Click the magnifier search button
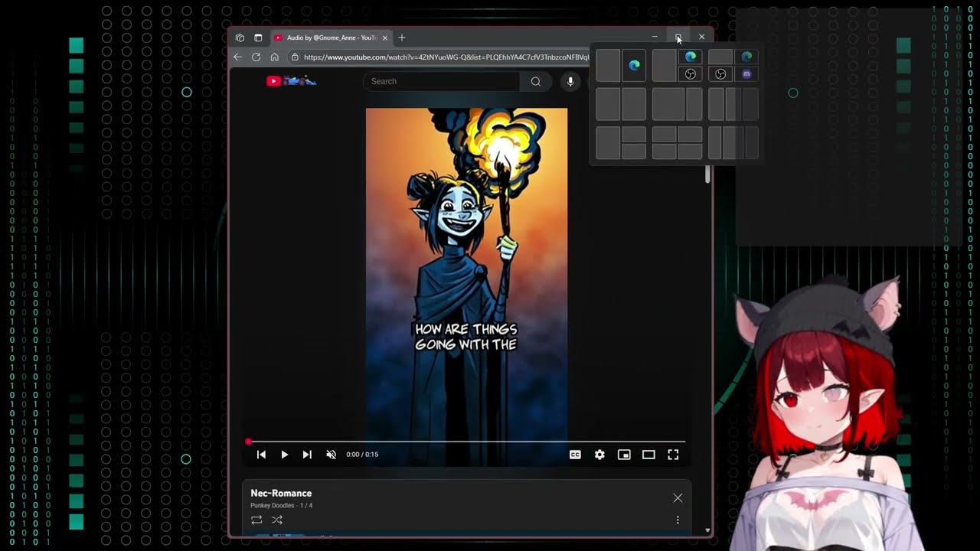Viewport: 980px width, 551px height. (536, 81)
